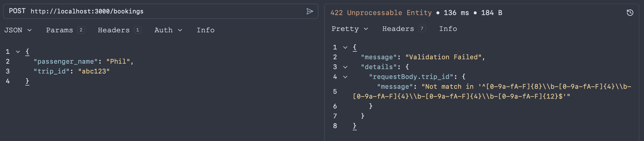Open the response history clock icon

(x=630, y=13)
